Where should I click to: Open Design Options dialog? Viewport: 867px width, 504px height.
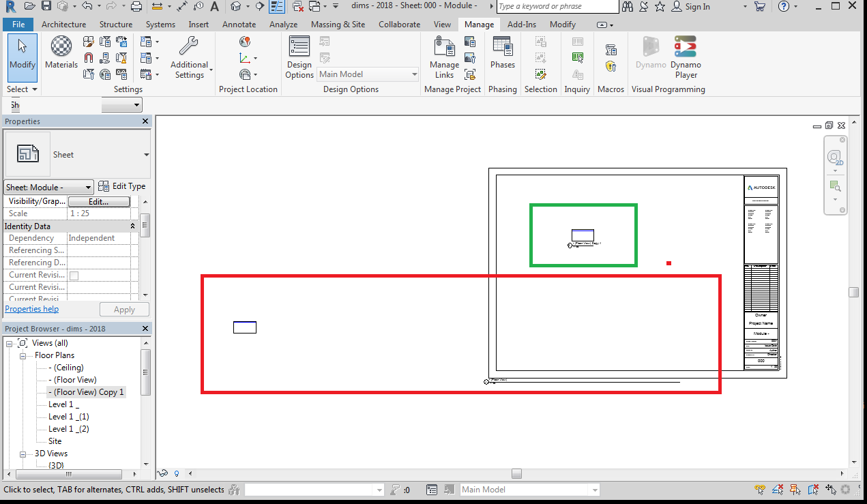[x=299, y=58]
